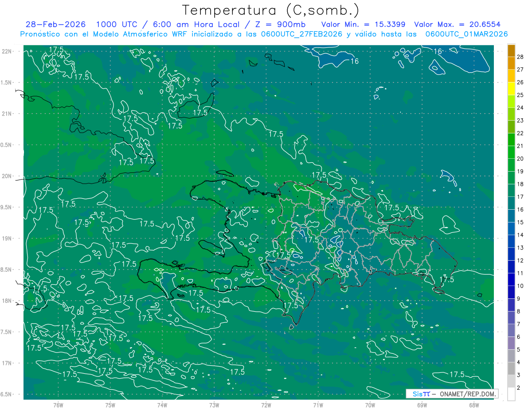Screen dimensions: 532x411
Task: Click the '68W' longitude axis label
Action: [x=473, y=405]
